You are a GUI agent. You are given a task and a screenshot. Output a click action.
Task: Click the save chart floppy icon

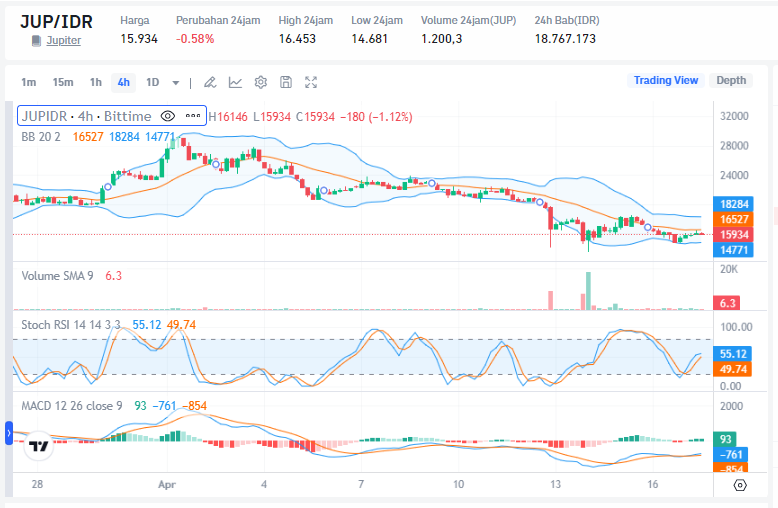click(286, 82)
